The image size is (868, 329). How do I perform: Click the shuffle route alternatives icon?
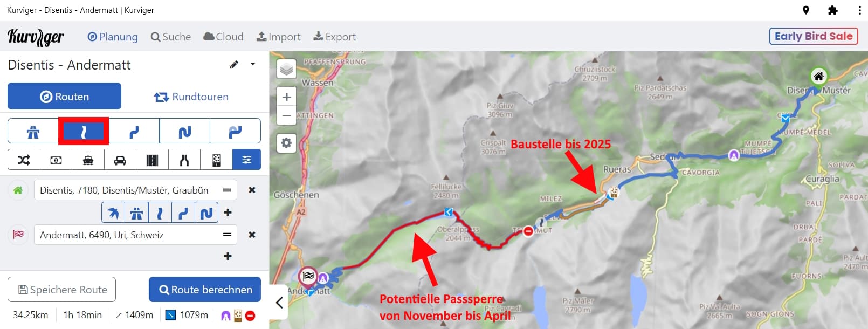click(x=24, y=160)
